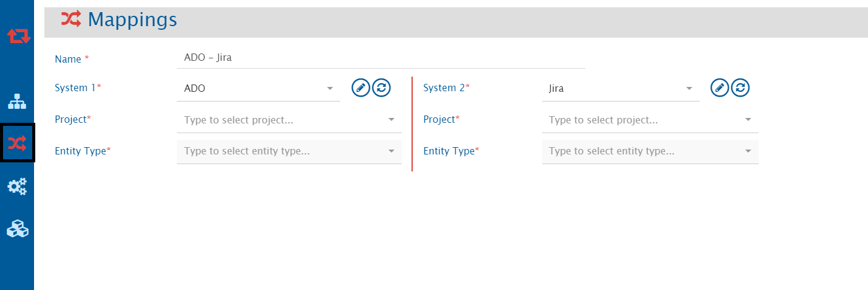The width and height of the screenshot is (868, 290).
Task: Open the systems hierarchy sidebar icon
Action: (17, 101)
